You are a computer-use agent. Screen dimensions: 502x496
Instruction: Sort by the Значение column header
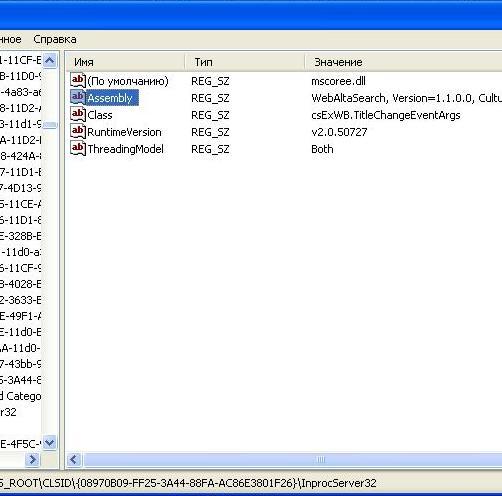[x=404, y=62]
